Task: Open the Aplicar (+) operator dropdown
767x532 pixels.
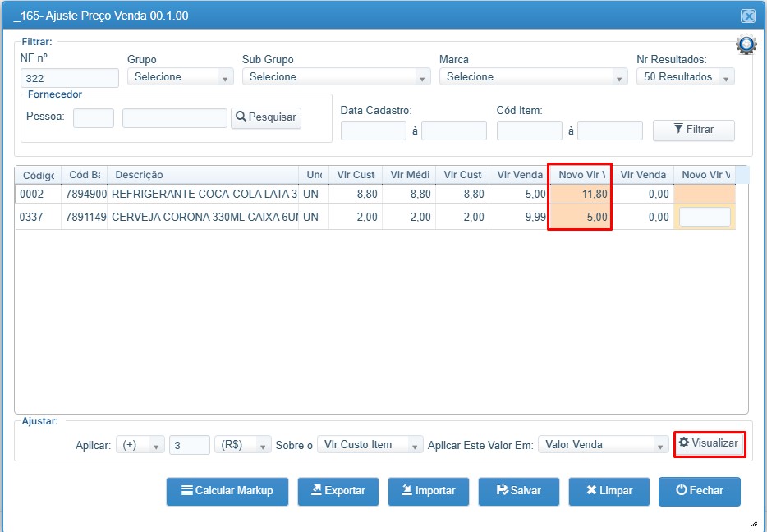Action: coord(140,445)
